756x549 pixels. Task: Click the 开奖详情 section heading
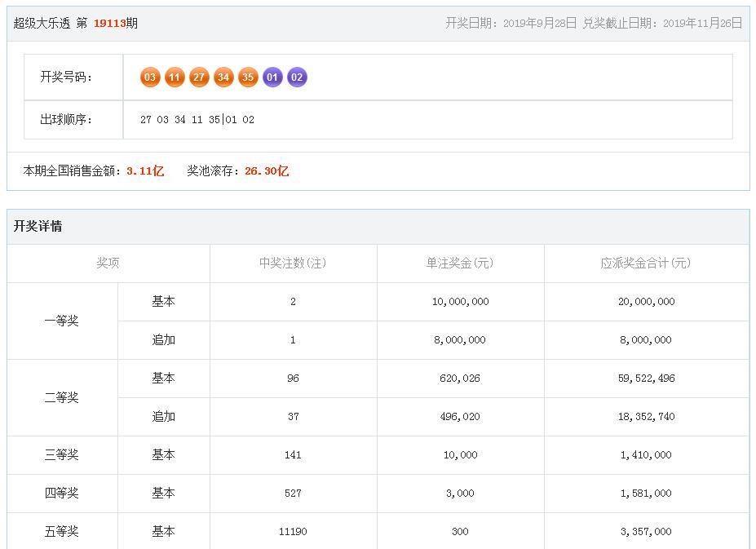[38, 226]
